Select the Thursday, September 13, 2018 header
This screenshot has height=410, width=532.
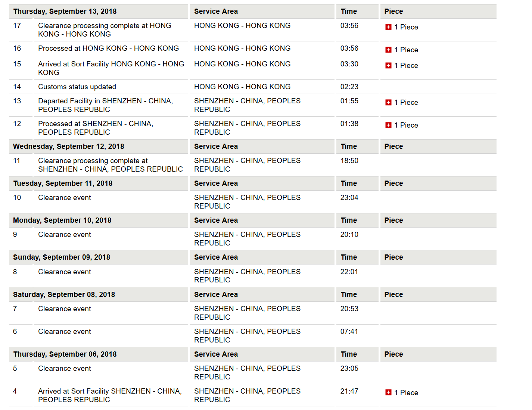[x=65, y=12]
